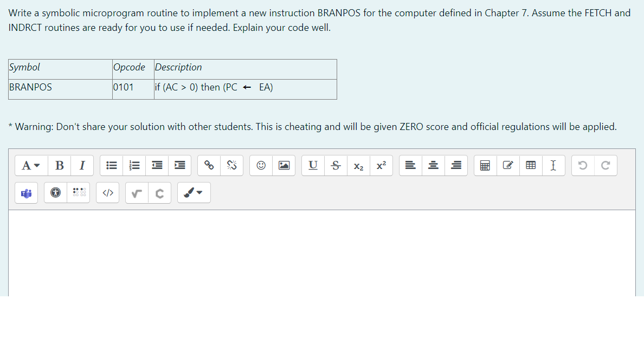This screenshot has height=351, width=644.
Task: Insert a hyperlink
Action: (x=209, y=166)
